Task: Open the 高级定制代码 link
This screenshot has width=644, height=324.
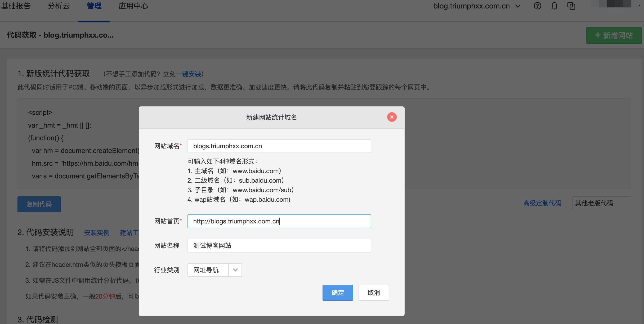Action: coord(542,203)
